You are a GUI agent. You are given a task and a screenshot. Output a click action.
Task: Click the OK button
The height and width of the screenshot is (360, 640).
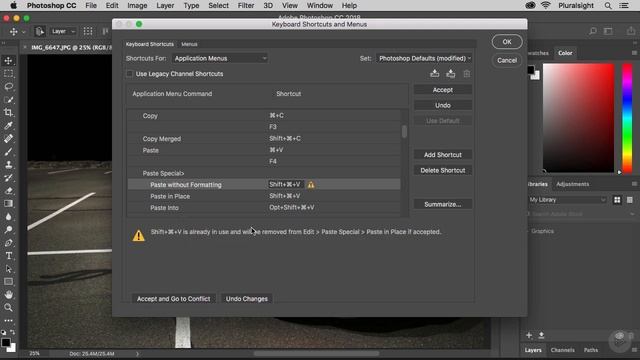(x=507, y=42)
